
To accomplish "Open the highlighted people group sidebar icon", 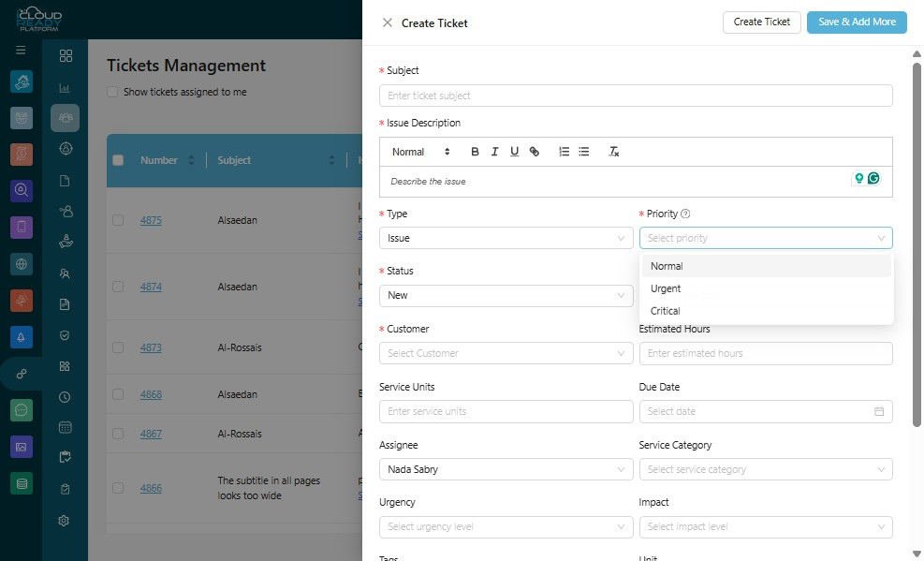I will tap(65, 118).
